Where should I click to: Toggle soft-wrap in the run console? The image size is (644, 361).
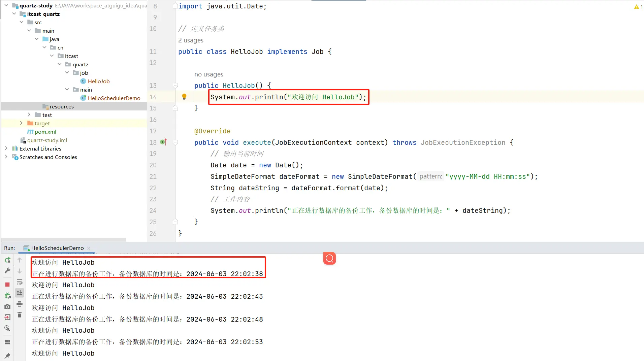pyautogui.click(x=20, y=282)
